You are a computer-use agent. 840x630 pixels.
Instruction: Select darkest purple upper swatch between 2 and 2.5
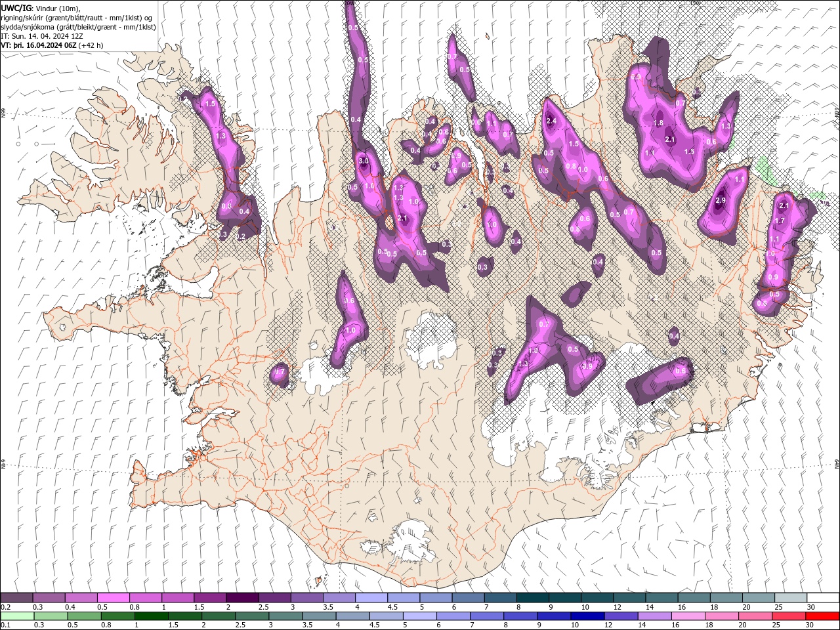tap(242, 597)
